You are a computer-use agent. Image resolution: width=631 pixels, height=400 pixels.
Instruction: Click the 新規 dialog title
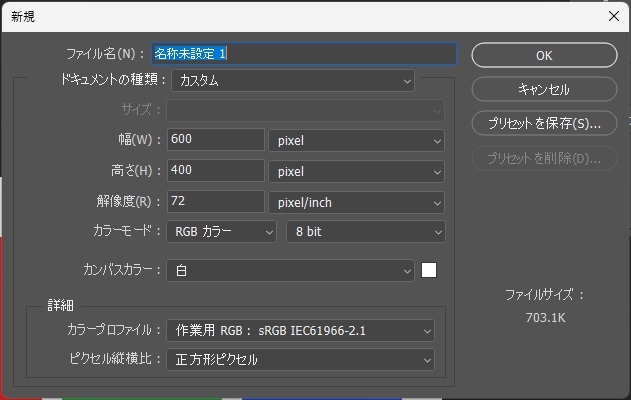pos(23,17)
